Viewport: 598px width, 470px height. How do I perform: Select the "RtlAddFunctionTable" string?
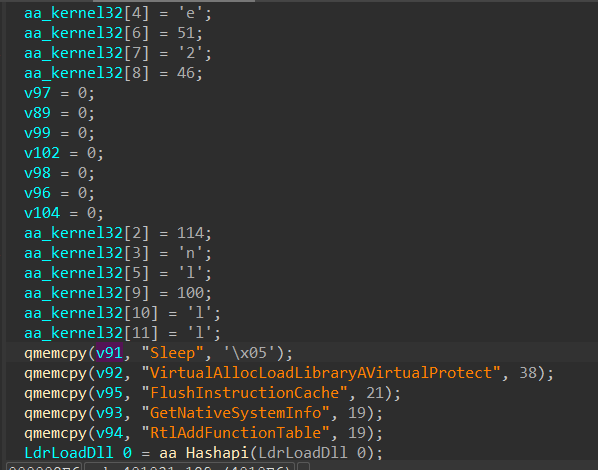tap(235, 433)
